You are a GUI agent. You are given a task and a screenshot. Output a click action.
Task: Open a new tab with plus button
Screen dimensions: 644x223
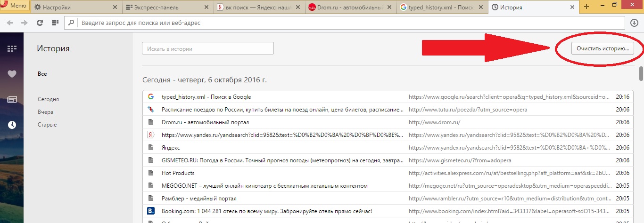586,7
